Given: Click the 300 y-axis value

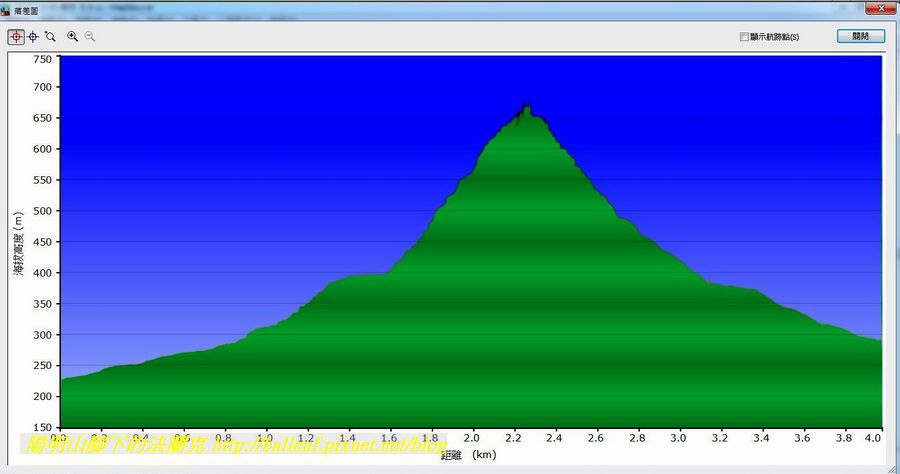Looking at the screenshot, I should [42, 335].
